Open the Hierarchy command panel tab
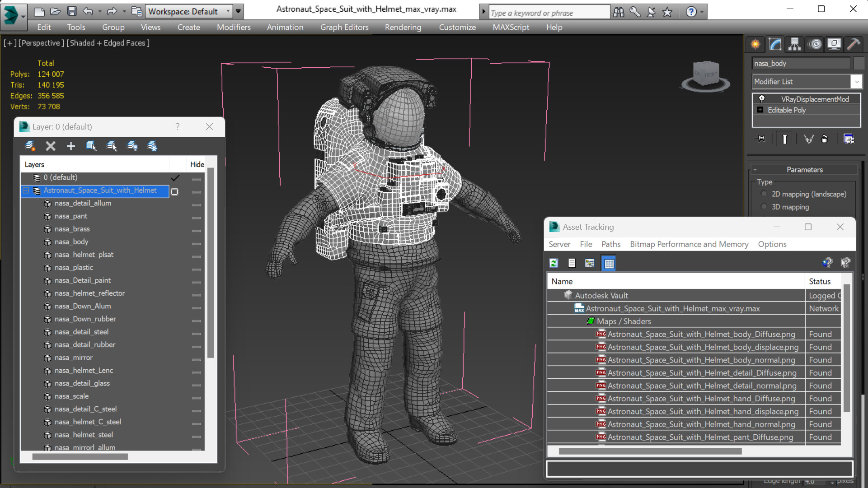The width and height of the screenshot is (868, 488). coord(794,44)
